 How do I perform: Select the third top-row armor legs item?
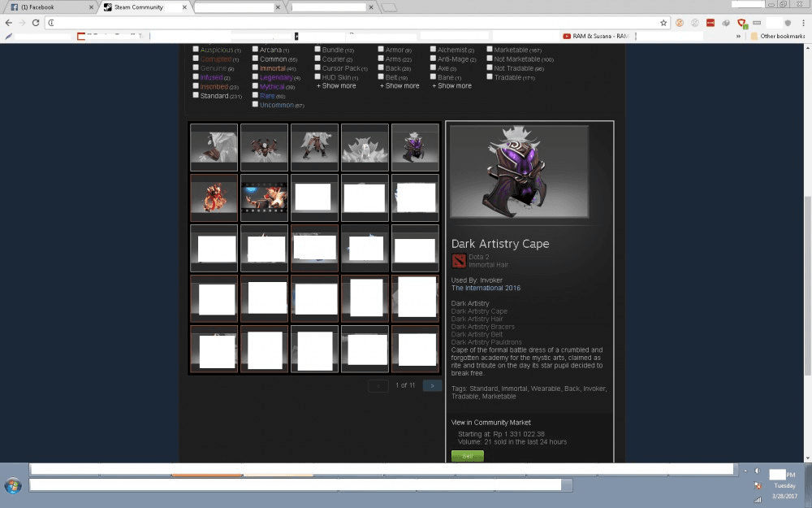point(314,147)
